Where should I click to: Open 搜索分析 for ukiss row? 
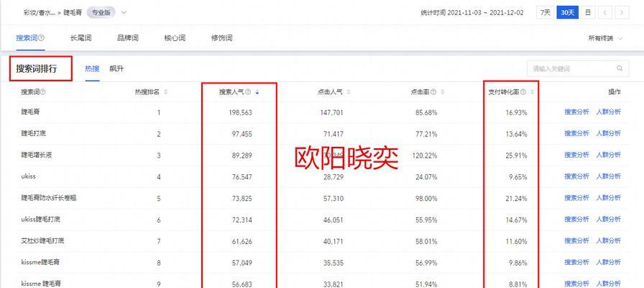tap(576, 176)
